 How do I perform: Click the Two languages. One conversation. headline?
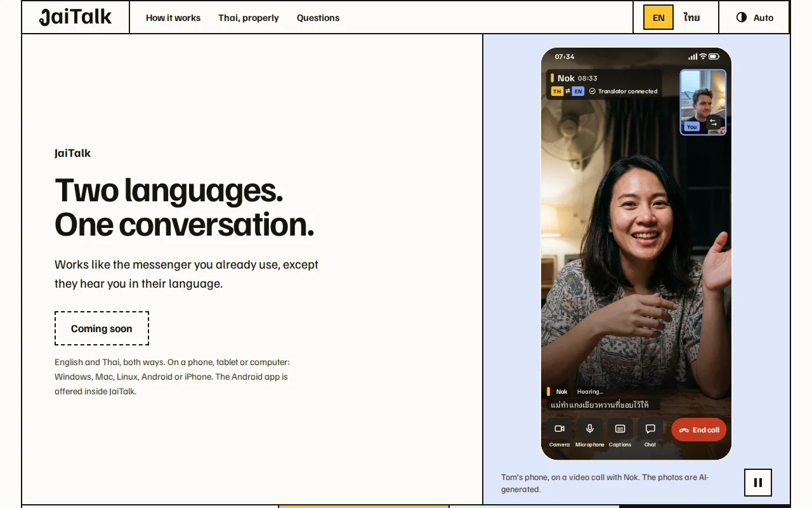185,208
